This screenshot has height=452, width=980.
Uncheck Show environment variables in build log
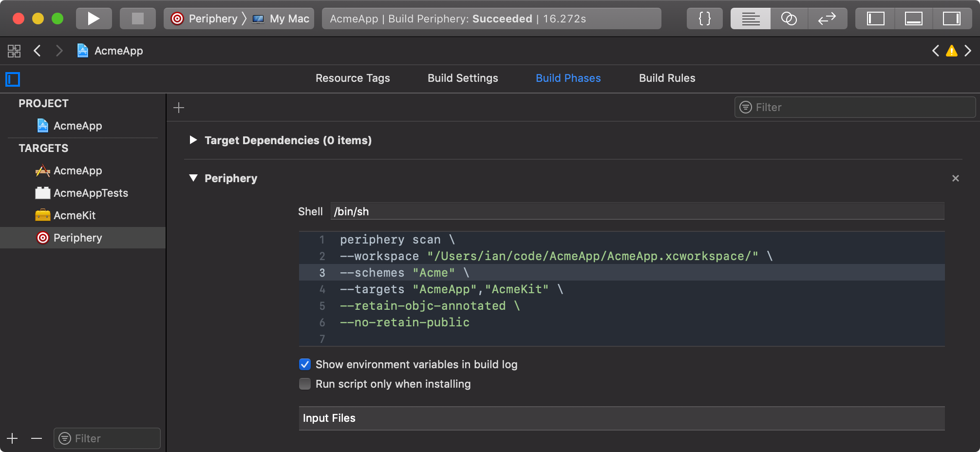(x=305, y=364)
